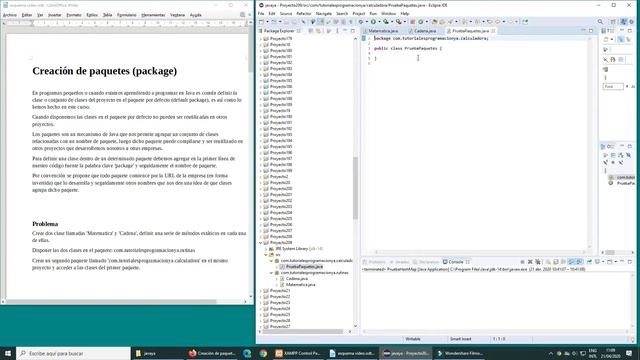Viewport: 640px width, 360px height.
Task: Toggle Show Console When Standard Error Changes
Action: [x=580, y=262]
